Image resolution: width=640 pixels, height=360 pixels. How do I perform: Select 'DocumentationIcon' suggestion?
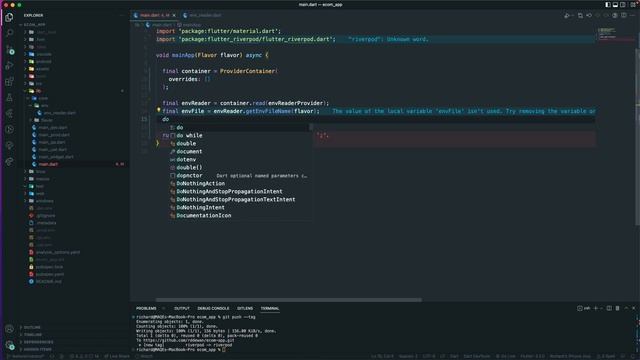(241, 215)
